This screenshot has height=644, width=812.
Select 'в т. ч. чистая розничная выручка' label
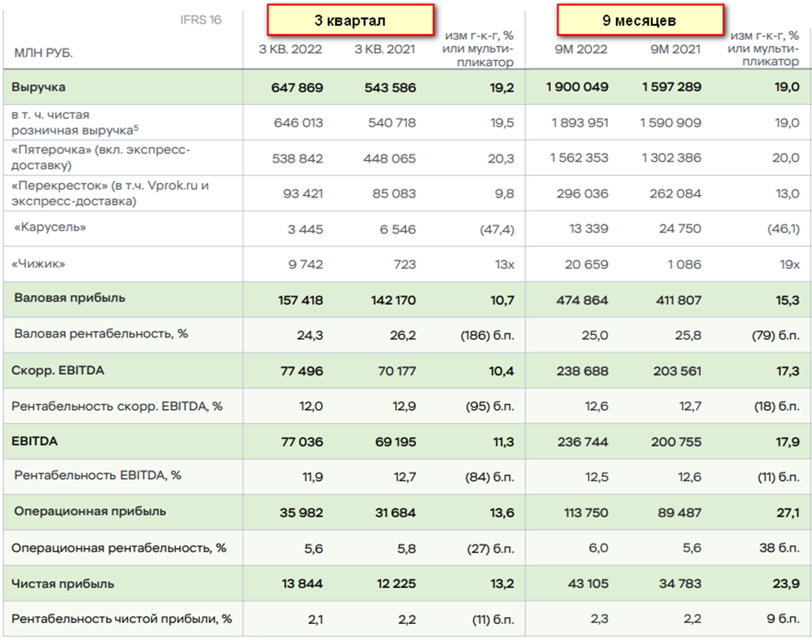75,122
